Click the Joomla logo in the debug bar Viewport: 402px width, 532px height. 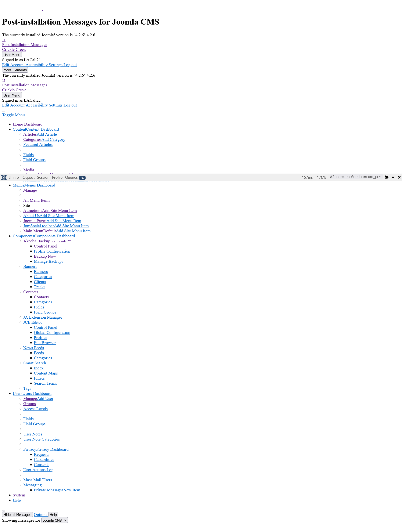pos(4,177)
